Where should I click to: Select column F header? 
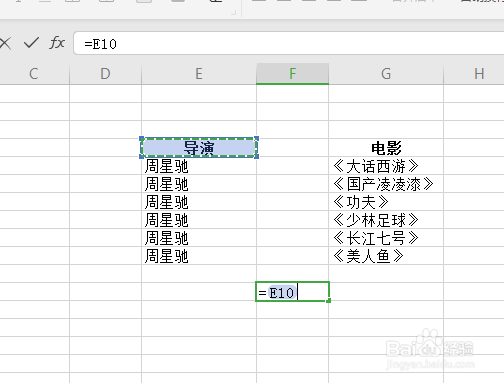point(292,74)
